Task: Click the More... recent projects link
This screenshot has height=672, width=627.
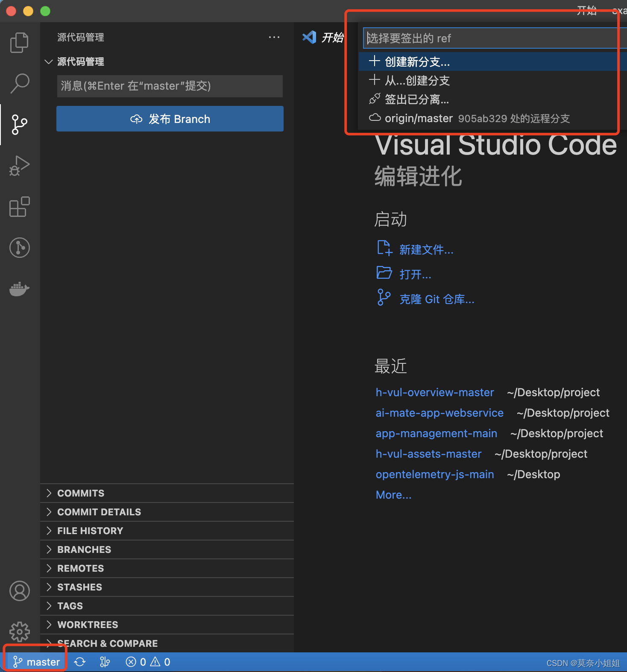Action: [393, 495]
